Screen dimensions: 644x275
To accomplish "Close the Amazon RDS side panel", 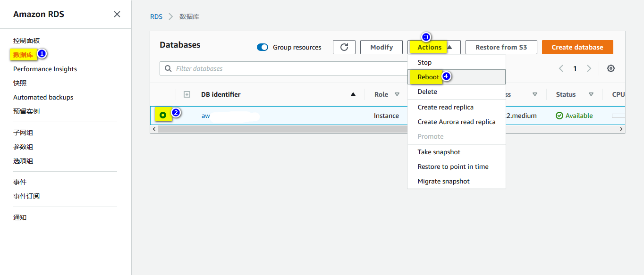I will 117,14.
